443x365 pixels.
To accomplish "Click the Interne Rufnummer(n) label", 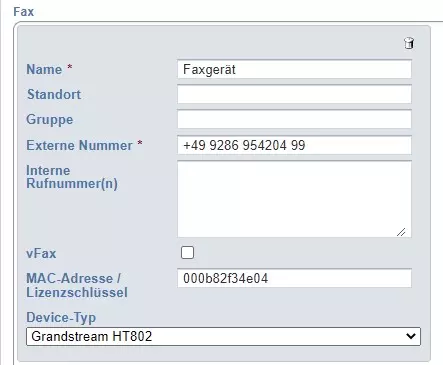I will [72, 177].
